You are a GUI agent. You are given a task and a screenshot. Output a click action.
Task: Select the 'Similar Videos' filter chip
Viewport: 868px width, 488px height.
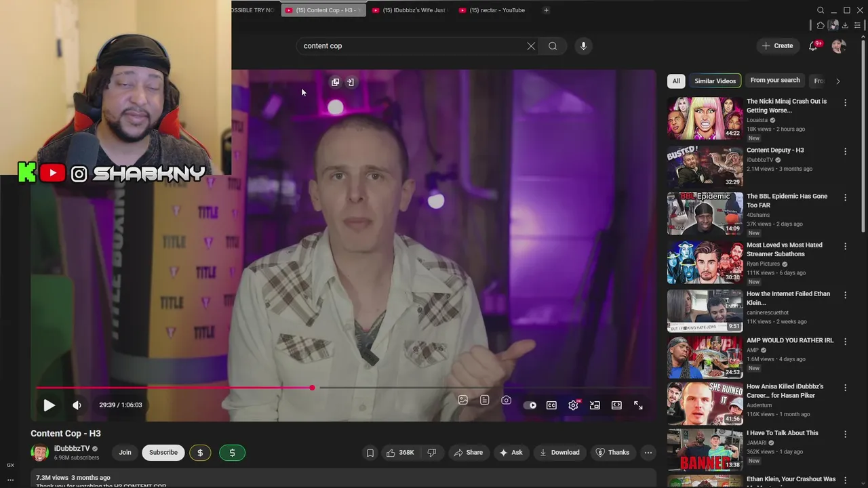[715, 81]
